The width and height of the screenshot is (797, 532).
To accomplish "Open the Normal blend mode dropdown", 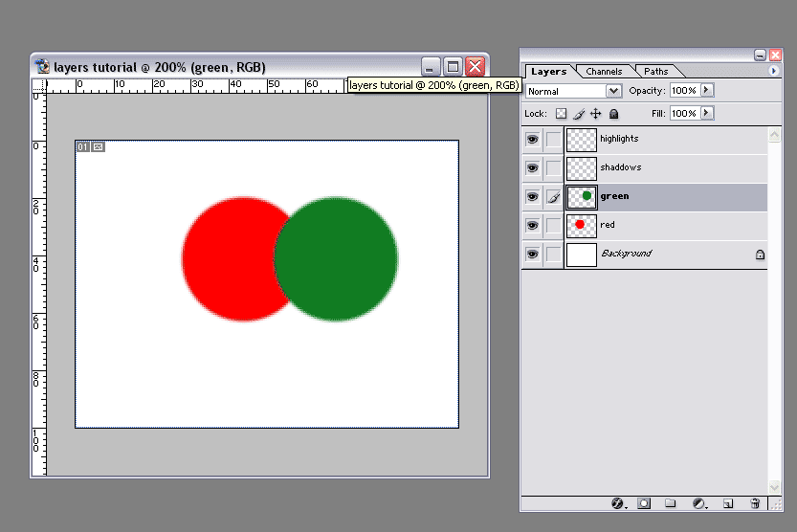I will [574, 91].
